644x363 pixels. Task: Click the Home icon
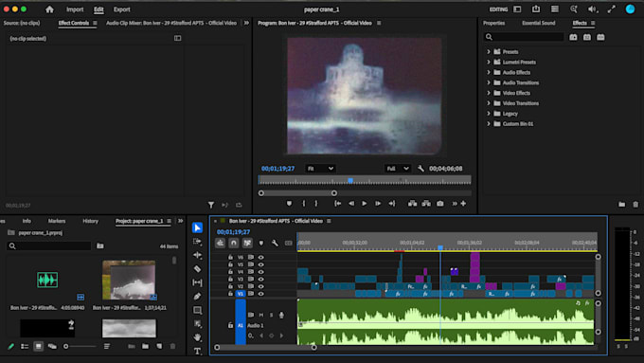click(x=49, y=9)
